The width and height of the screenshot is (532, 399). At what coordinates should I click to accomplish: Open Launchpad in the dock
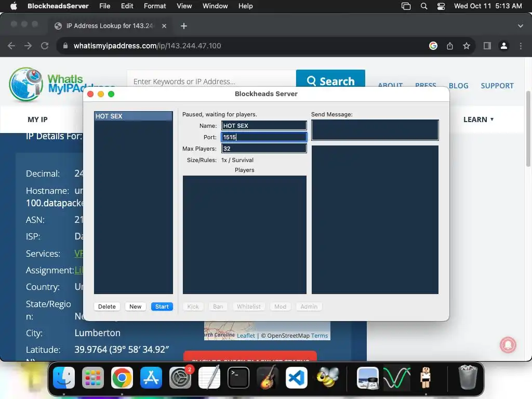pos(92,378)
